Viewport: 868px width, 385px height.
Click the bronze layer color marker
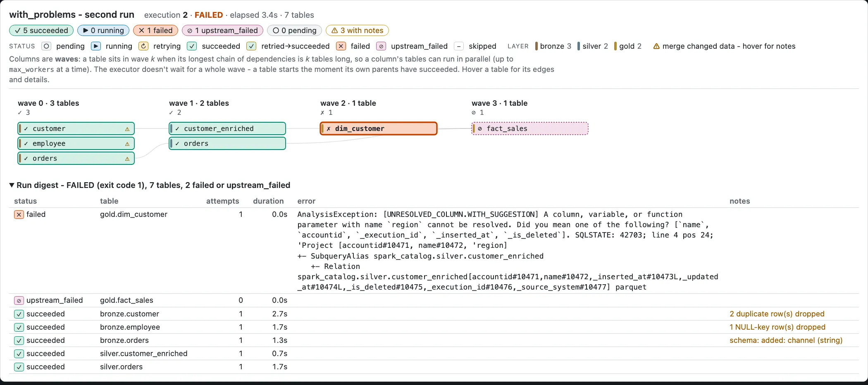(x=537, y=46)
